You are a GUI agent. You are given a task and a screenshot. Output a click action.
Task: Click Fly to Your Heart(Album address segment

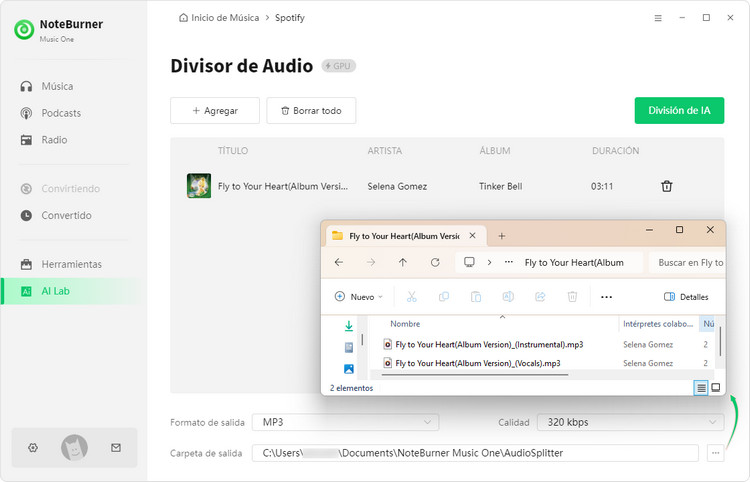(574, 263)
